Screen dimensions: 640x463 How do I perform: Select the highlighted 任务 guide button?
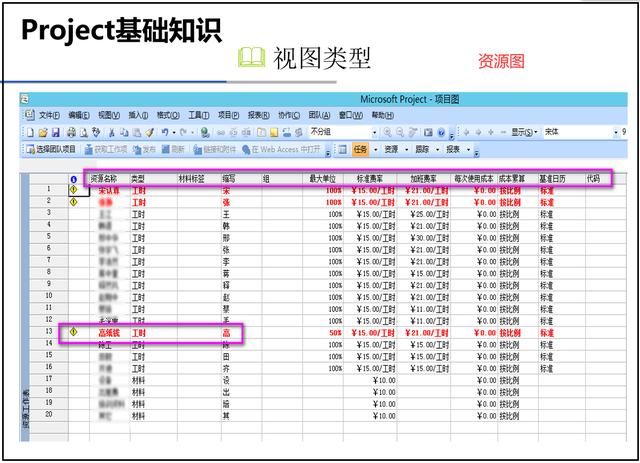(360, 149)
